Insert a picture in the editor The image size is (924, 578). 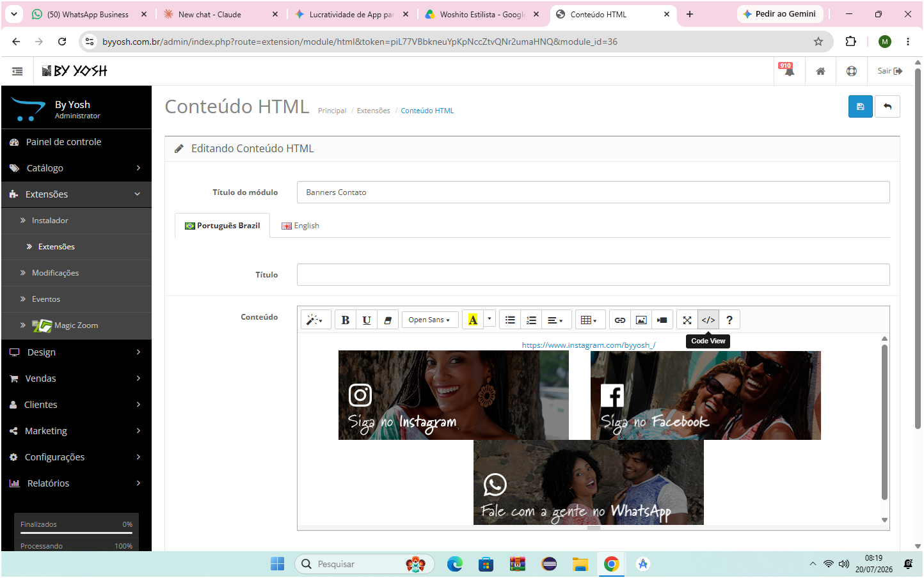point(641,320)
